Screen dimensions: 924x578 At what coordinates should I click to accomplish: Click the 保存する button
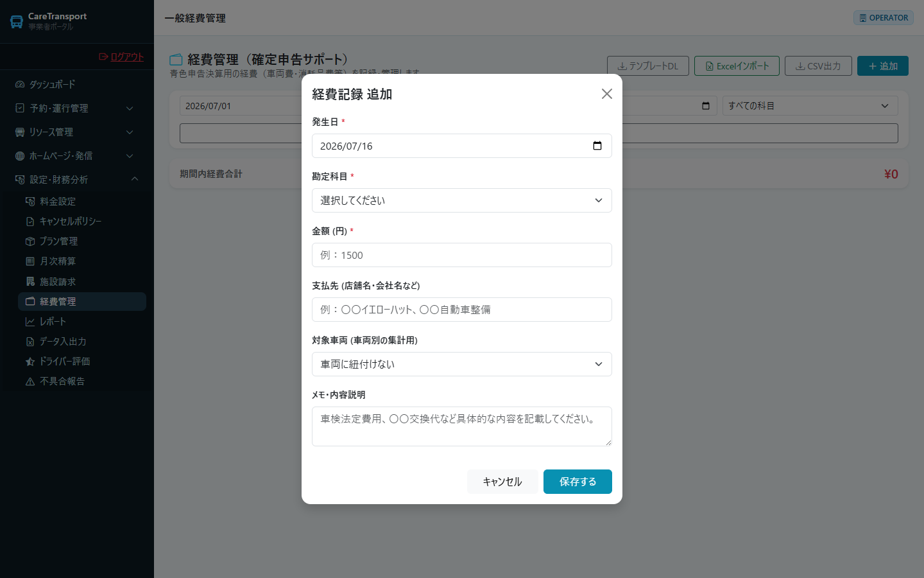coord(577,482)
